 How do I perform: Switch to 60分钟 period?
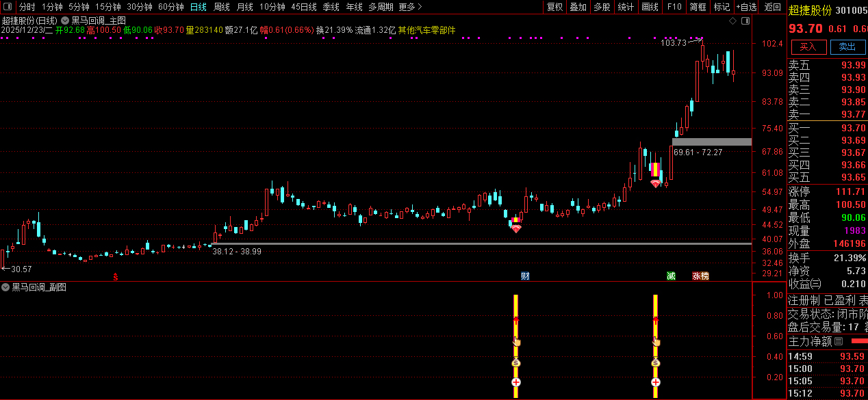pos(171,7)
